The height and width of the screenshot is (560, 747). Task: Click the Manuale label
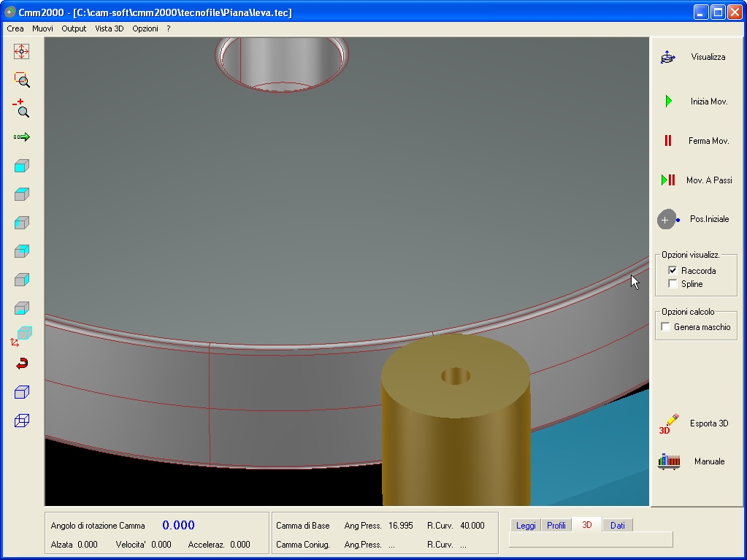709,461
